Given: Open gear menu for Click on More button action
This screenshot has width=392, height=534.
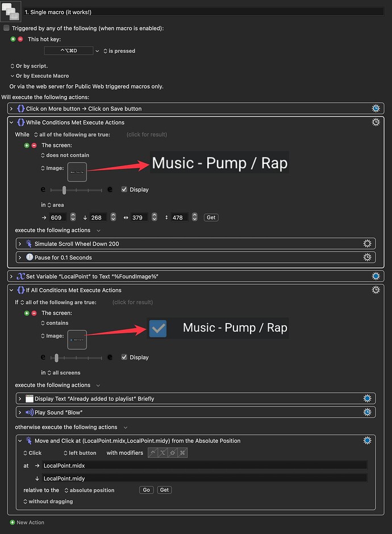Looking at the screenshot, I should point(375,109).
